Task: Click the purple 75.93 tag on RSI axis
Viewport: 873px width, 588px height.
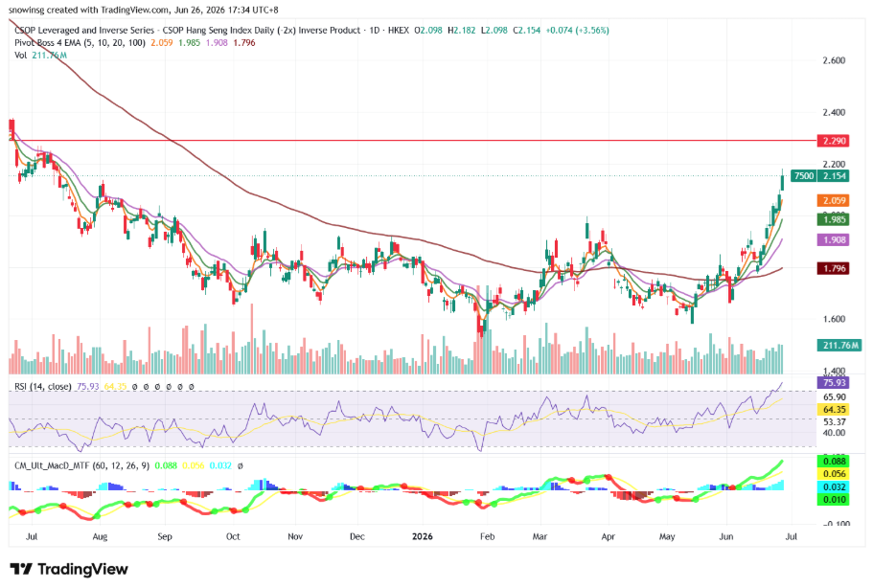Action: [x=833, y=383]
